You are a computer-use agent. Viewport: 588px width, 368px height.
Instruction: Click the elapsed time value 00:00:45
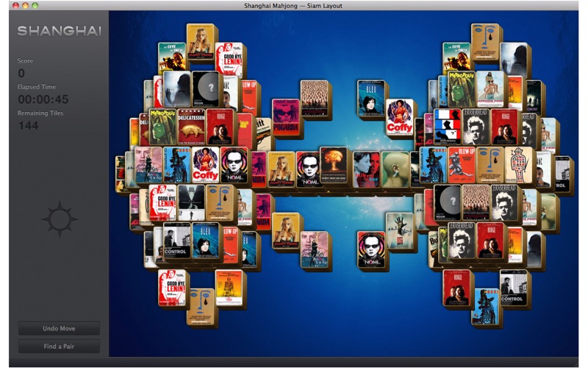point(43,99)
